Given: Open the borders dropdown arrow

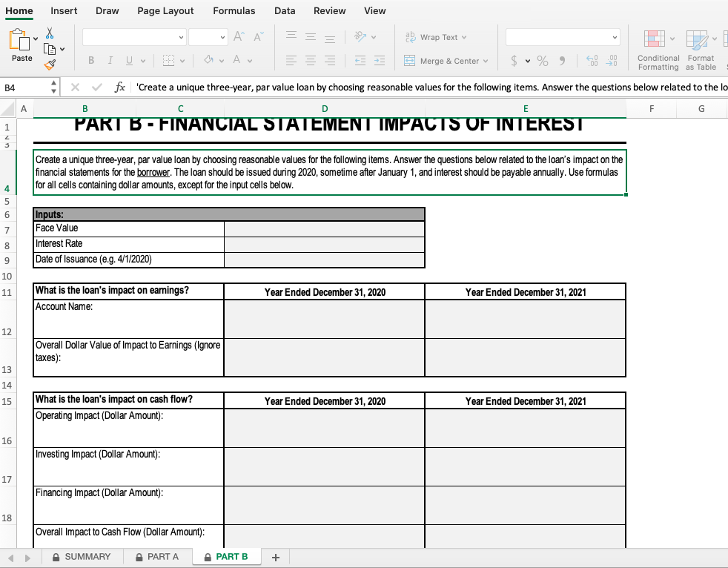Looking at the screenshot, I should tap(182, 61).
